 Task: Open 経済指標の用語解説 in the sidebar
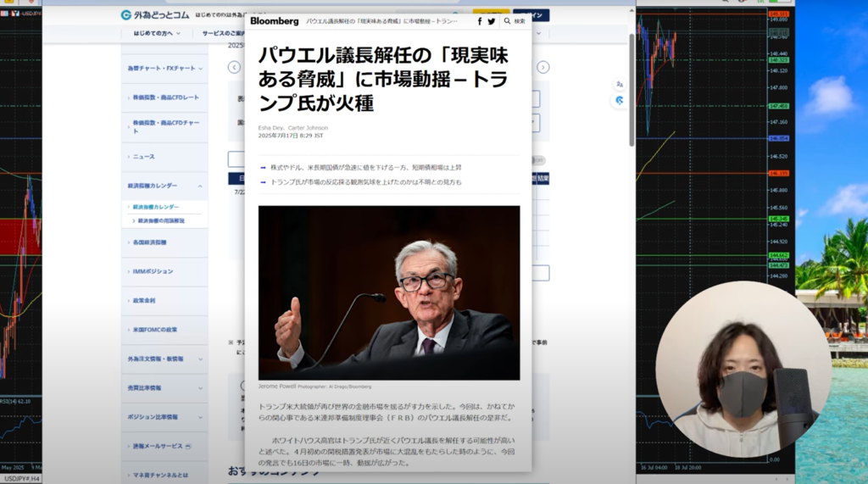click(160, 220)
